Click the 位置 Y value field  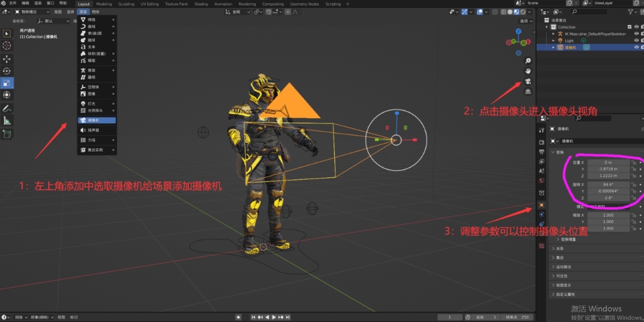[x=608, y=169]
